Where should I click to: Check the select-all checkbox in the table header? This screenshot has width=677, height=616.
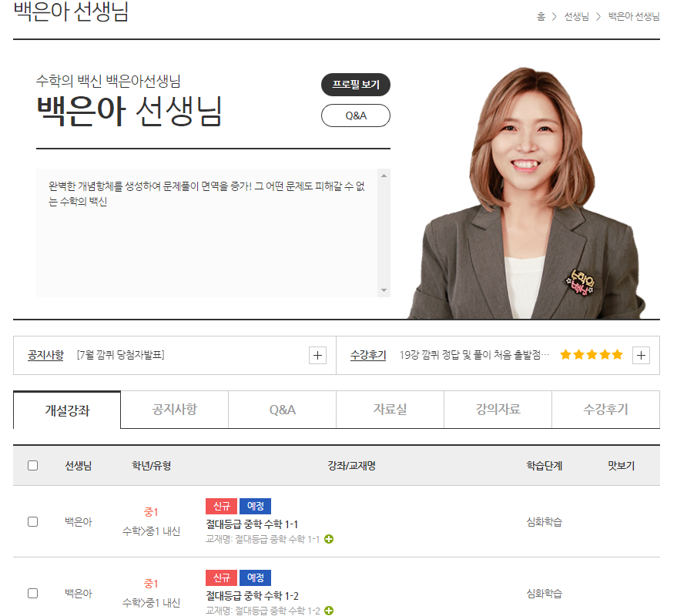click(32, 465)
